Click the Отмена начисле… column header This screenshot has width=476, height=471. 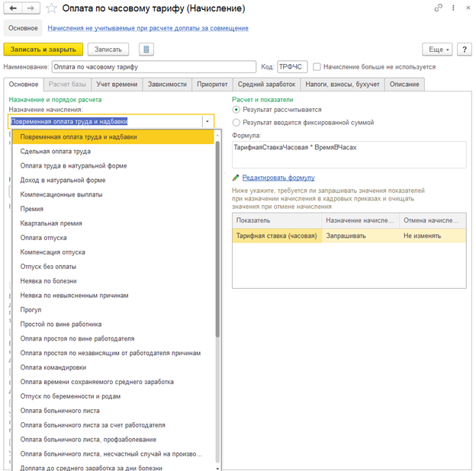point(433,220)
